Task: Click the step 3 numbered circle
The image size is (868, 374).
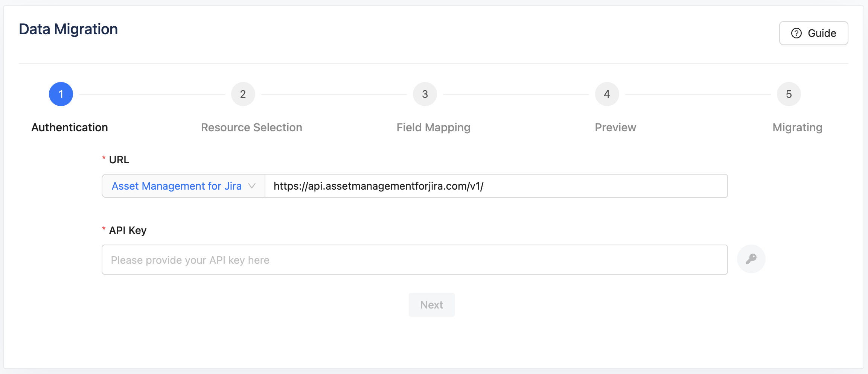Action: pyautogui.click(x=425, y=94)
